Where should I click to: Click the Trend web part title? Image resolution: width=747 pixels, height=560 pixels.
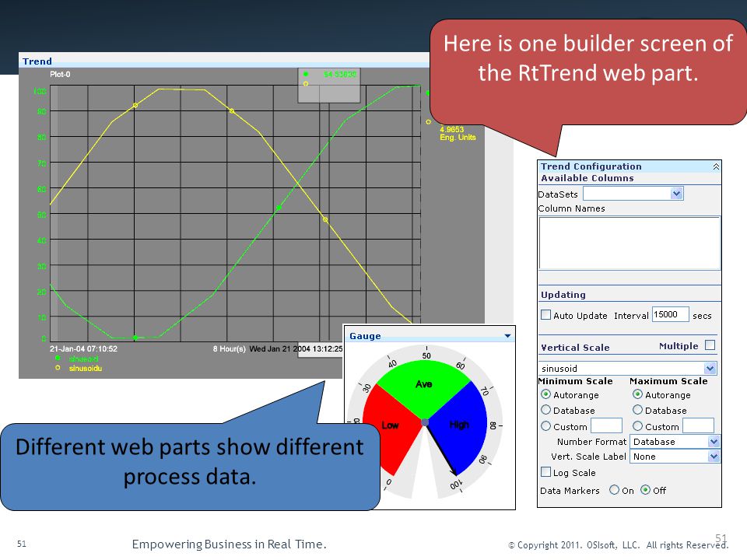37,61
